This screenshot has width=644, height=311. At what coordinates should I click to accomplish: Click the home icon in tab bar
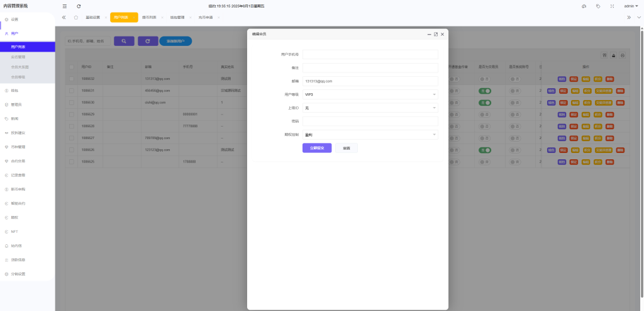tap(76, 18)
